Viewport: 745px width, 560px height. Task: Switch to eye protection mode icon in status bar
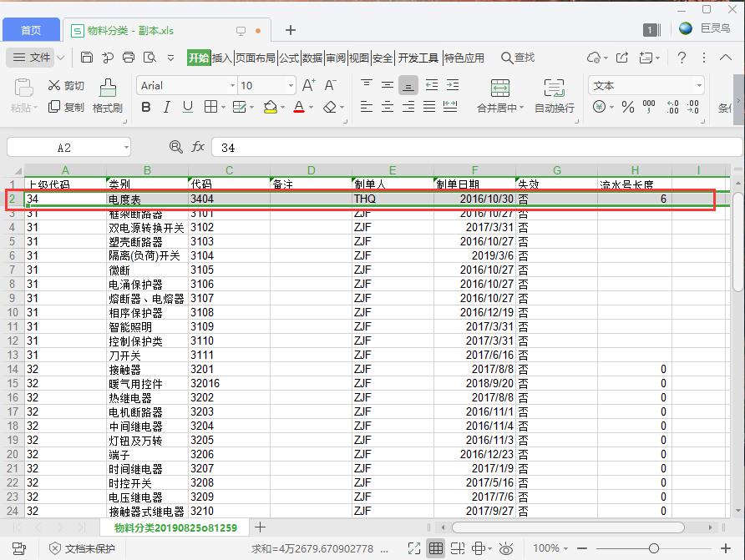(506, 548)
